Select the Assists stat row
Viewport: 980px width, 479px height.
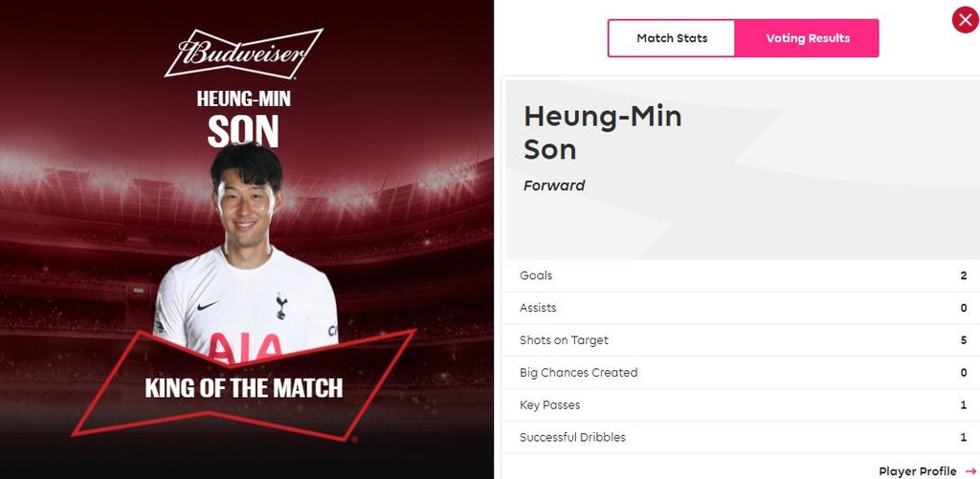pyautogui.click(x=741, y=308)
